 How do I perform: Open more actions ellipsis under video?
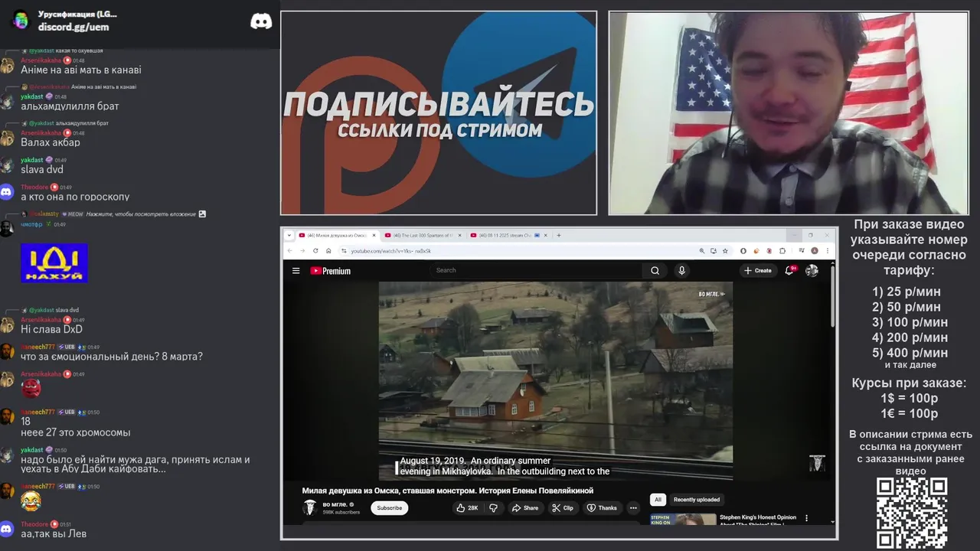(633, 507)
